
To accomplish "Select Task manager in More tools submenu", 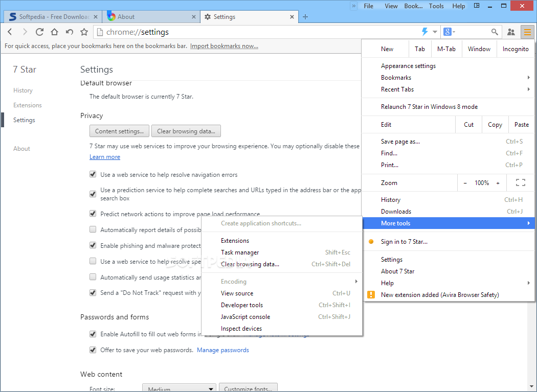I will pyautogui.click(x=282, y=252).
